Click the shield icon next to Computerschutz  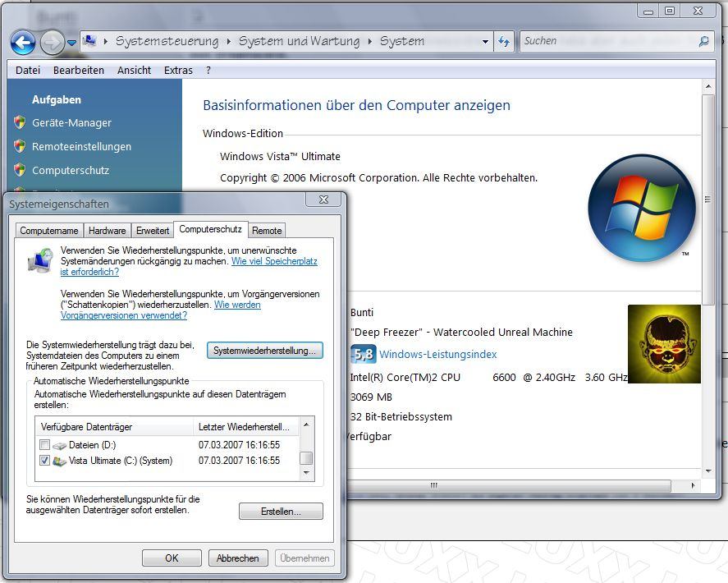pyautogui.click(x=20, y=170)
